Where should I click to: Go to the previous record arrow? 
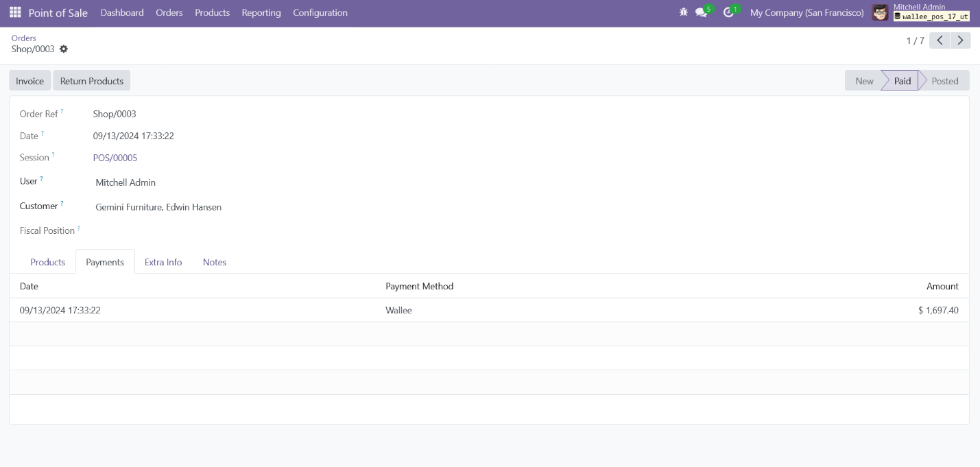click(x=940, y=40)
